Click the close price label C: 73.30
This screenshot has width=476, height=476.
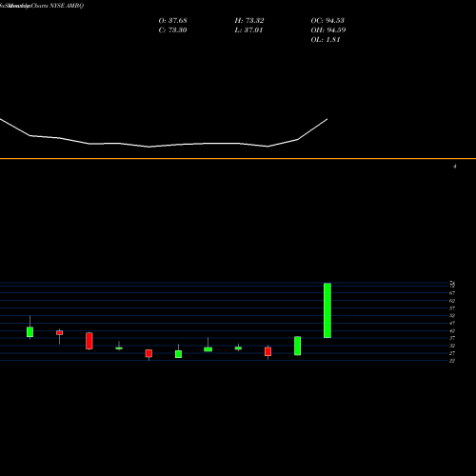tap(172, 30)
